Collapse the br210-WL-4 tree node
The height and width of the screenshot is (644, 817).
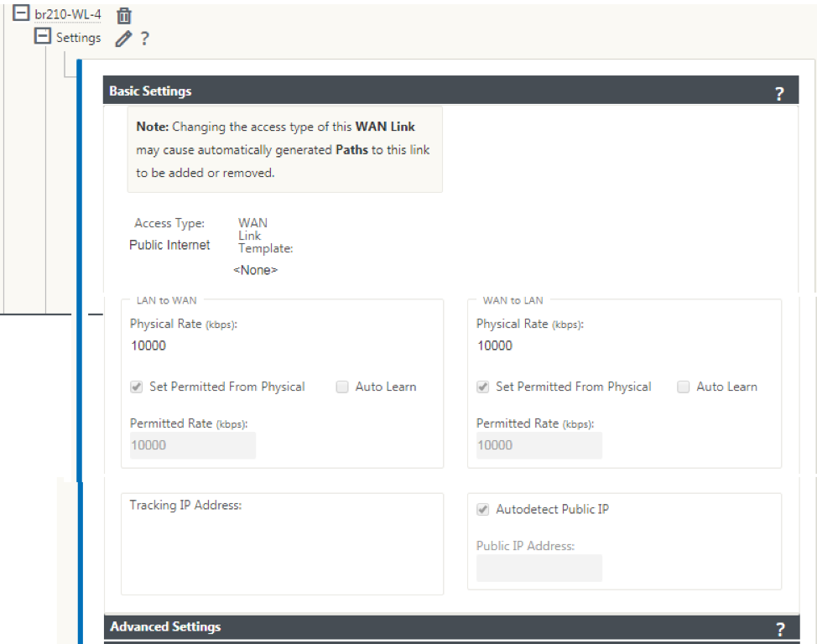pos(21,13)
